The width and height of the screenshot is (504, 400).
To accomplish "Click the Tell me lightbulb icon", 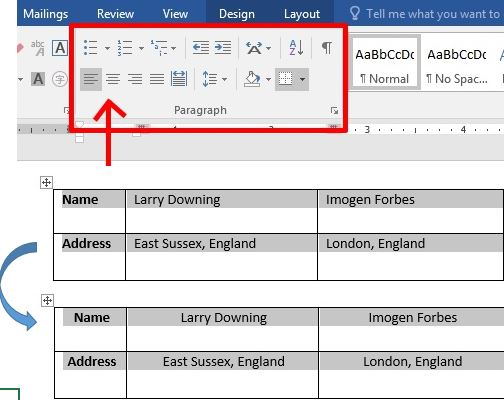I will pos(355,14).
